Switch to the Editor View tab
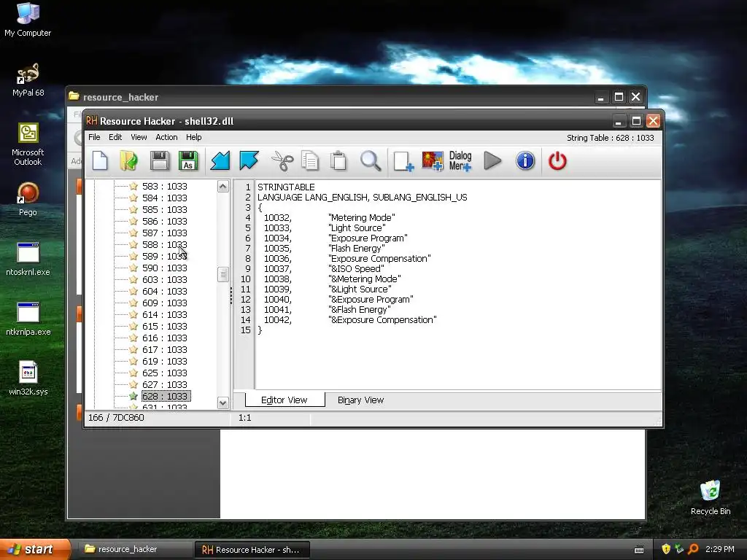Image resolution: width=747 pixels, height=560 pixels. [285, 400]
